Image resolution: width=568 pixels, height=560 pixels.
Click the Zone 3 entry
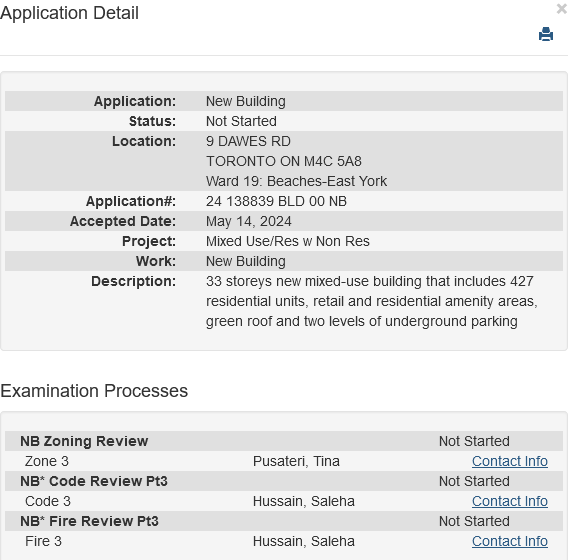47,461
